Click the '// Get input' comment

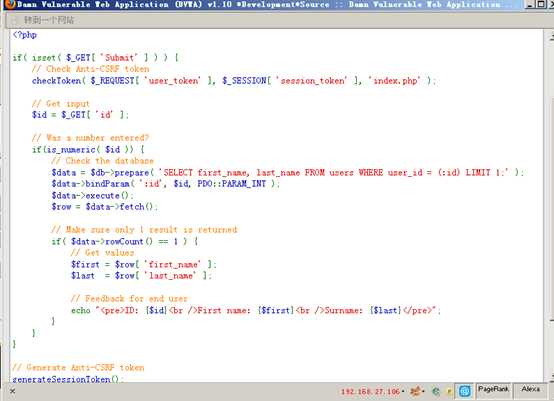61,103
